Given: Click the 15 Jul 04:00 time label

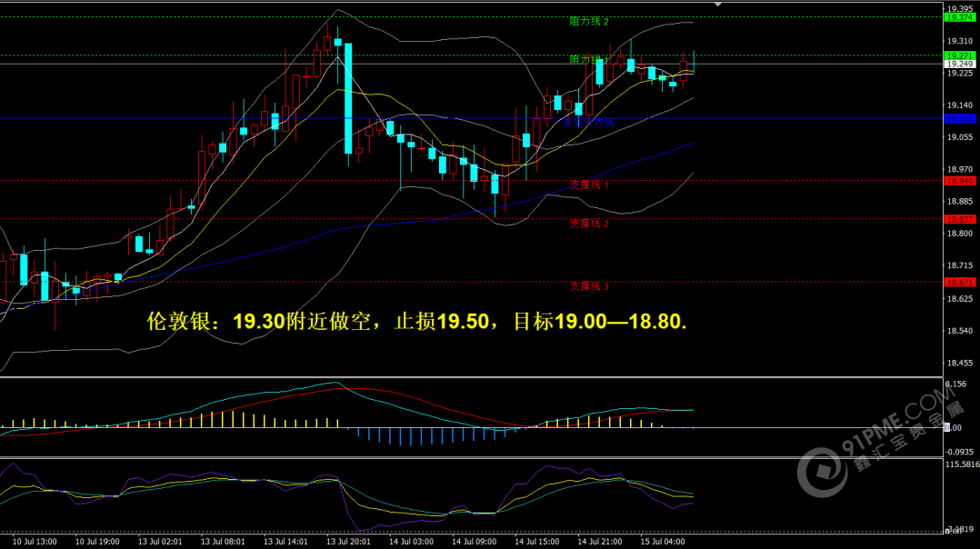Looking at the screenshot, I should click(663, 542).
